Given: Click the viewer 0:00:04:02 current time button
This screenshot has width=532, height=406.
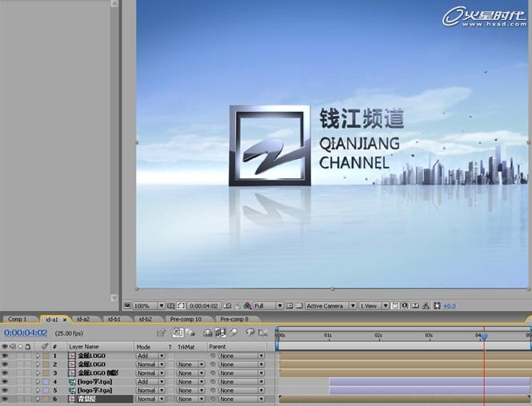Looking at the screenshot, I should 203,305.
